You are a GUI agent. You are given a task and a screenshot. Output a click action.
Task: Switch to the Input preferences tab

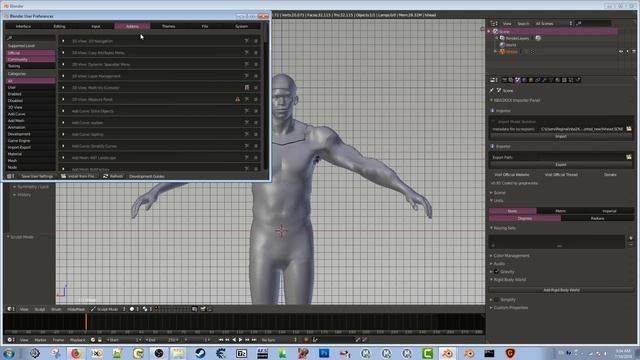[x=96, y=26]
